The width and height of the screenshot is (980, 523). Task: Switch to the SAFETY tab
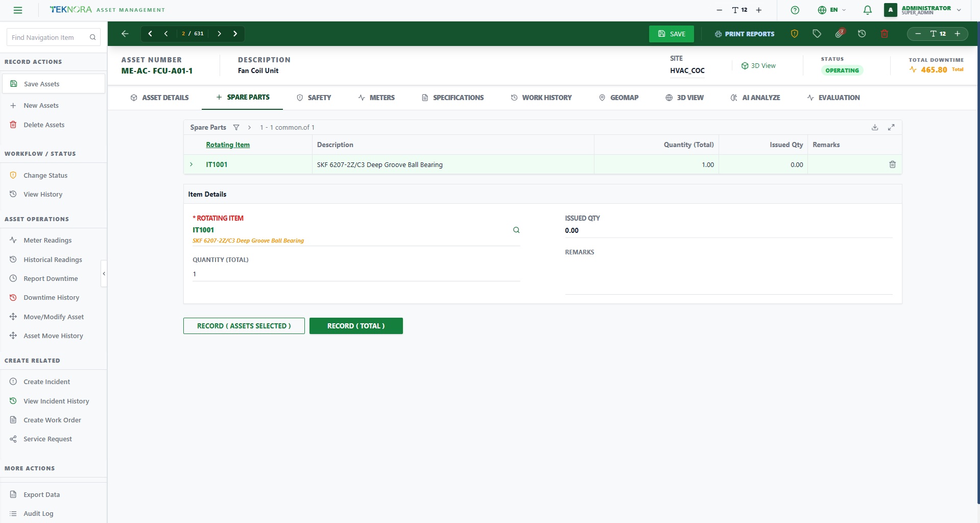tap(314, 98)
